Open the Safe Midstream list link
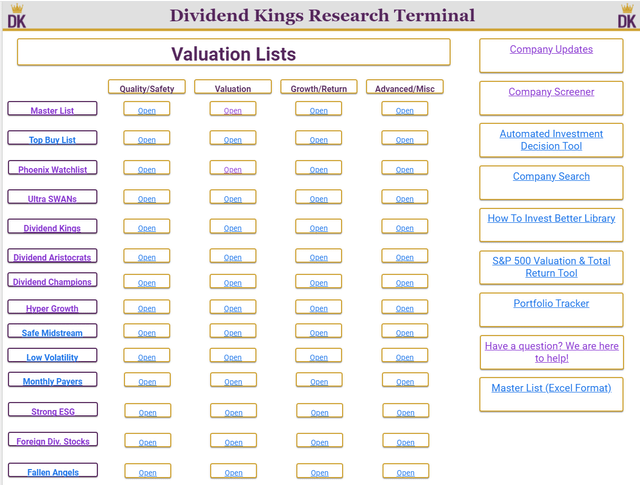The height and width of the screenshot is (485, 640). 52,331
